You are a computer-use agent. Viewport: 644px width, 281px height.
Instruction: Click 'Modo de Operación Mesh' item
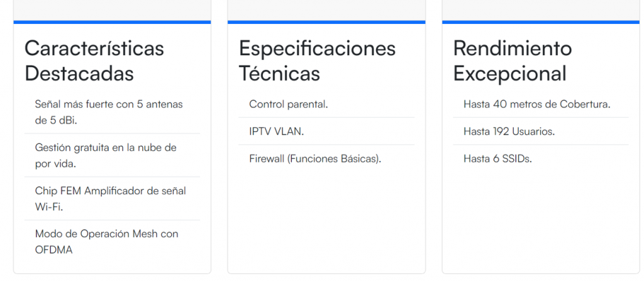tap(107, 234)
